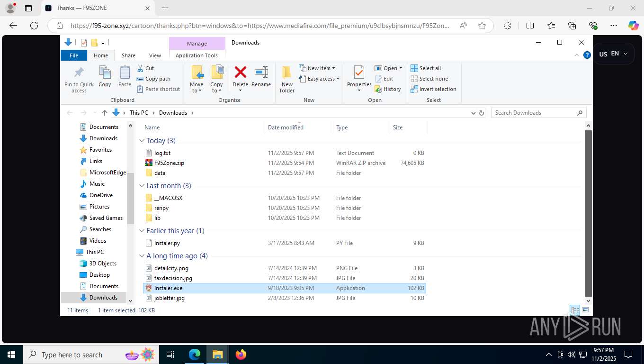Sort by the Size column header

(409, 127)
